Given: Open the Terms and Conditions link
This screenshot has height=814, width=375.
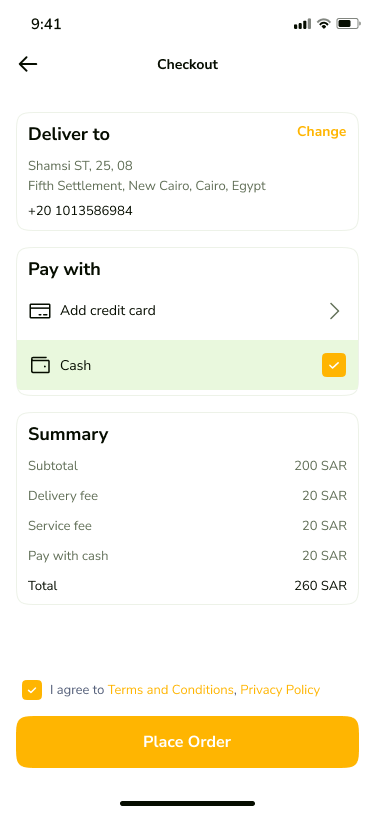Looking at the screenshot, I should click(x=170, y=690).
